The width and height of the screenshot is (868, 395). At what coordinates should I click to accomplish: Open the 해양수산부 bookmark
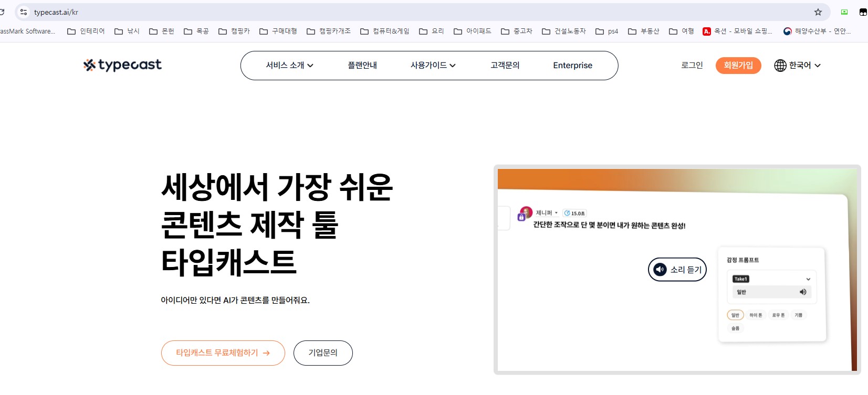click(817, 31)
